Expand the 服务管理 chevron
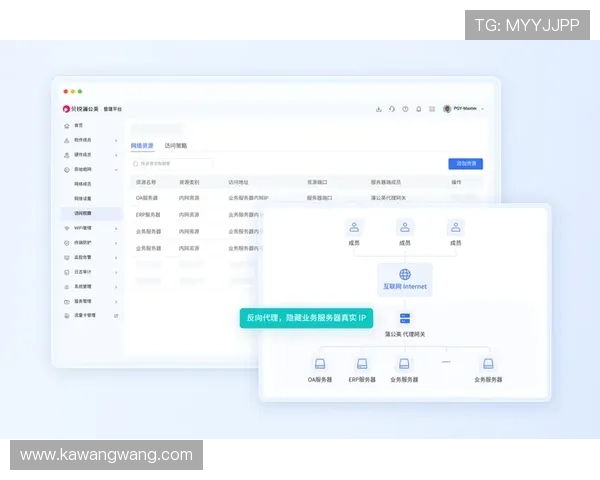The height and width of the screenshot is (480, 600). coord(116,302)
